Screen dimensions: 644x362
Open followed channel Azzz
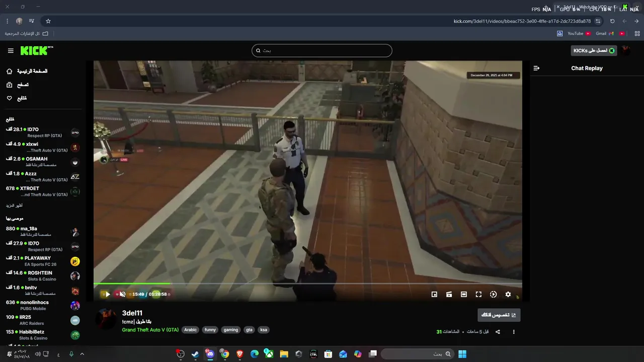tap(43, 176)
